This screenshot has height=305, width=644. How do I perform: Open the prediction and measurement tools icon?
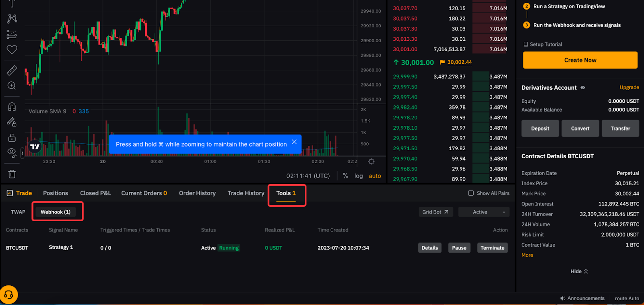12,35
